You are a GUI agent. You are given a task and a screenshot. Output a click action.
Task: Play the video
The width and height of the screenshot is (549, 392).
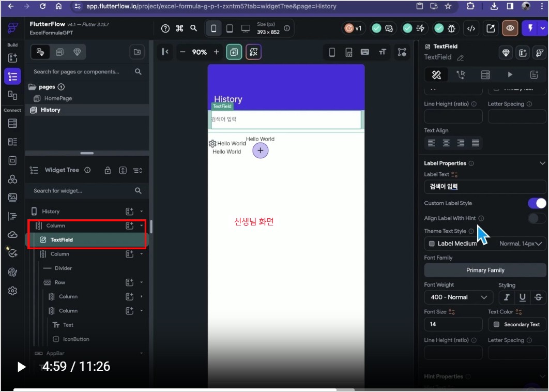[21, 367]
